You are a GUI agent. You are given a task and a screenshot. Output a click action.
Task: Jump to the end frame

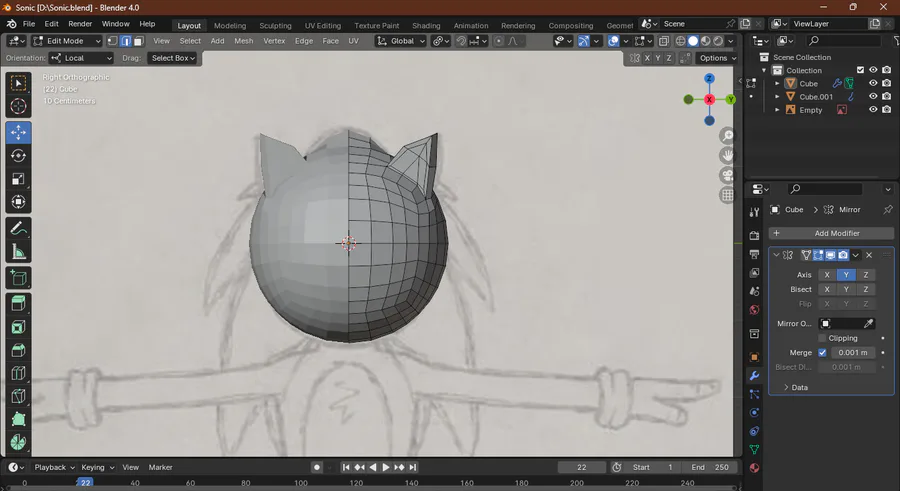(x=413, y=467)
